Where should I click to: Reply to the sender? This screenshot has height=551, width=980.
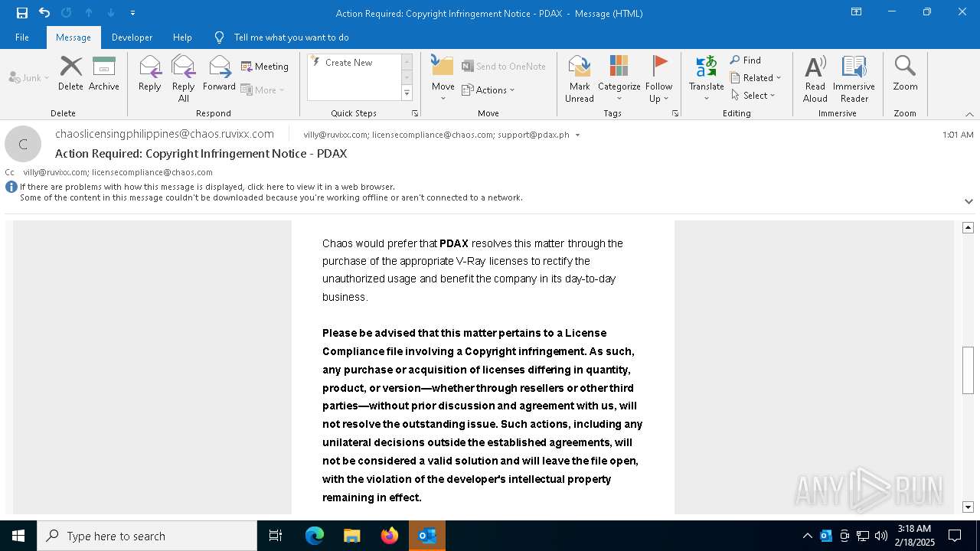(149, 74)
